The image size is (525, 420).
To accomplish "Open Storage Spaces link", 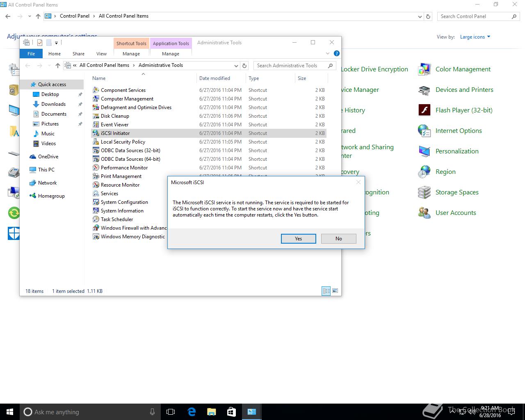I will (x=457, y=192).
